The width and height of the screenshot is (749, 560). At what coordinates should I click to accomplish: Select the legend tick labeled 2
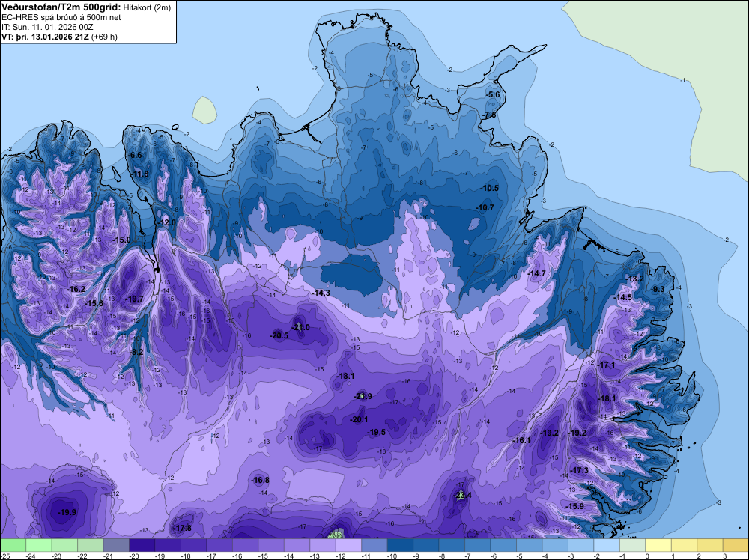click(x=698, y=556)
